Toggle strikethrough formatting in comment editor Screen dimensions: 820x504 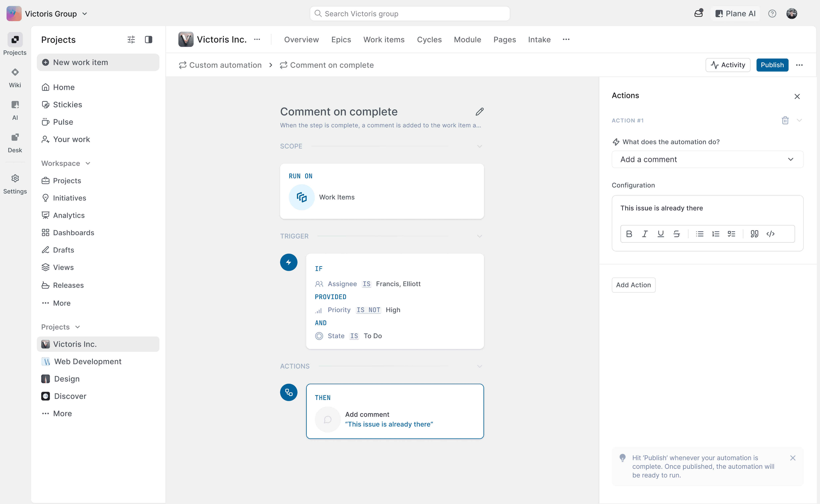coord(676,234)
